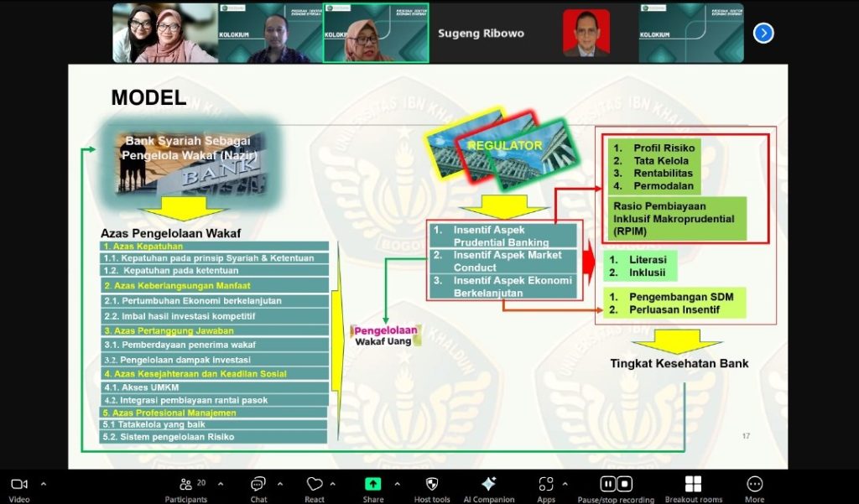Open the Apps menu icon

[546, 485]
